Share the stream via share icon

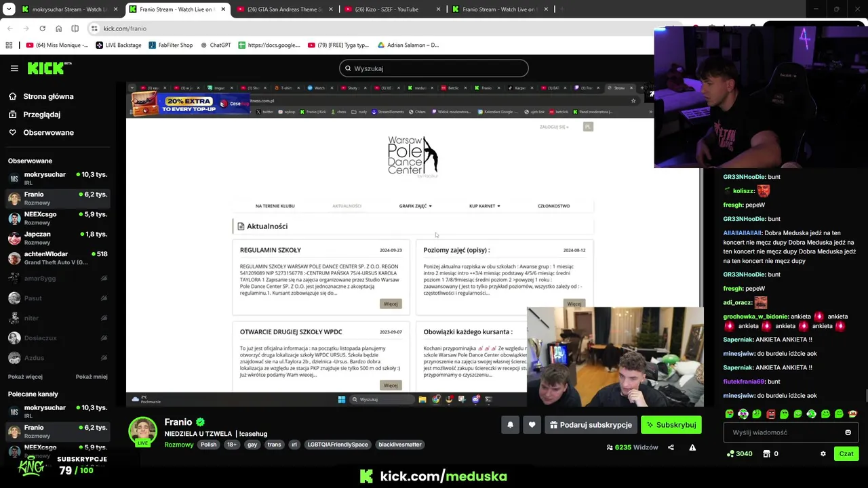[671, 447]
